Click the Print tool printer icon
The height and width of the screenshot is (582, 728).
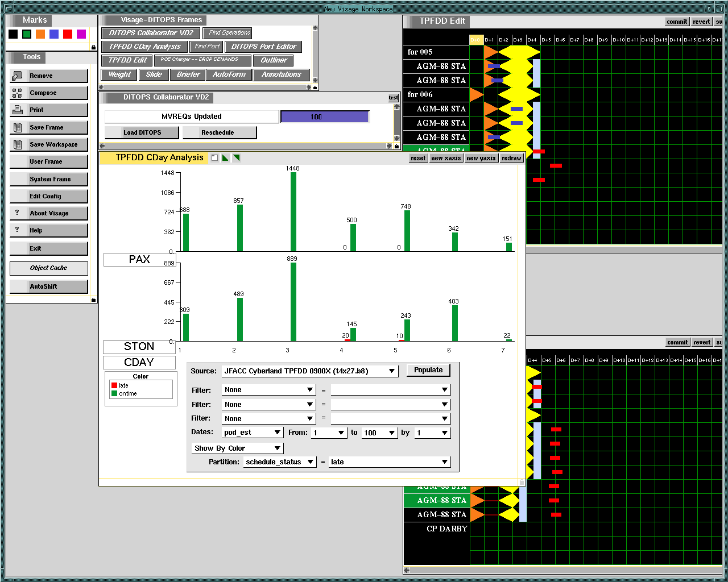pyautogui.click(x=17, y=110)
